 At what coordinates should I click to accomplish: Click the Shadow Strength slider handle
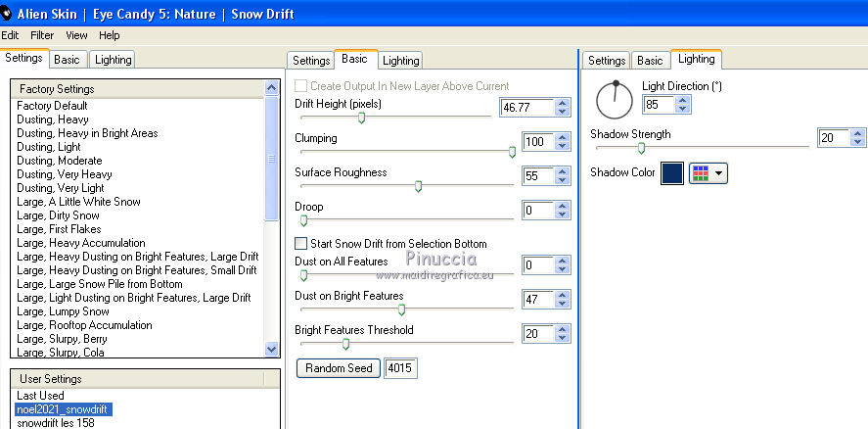pos(642,148)
